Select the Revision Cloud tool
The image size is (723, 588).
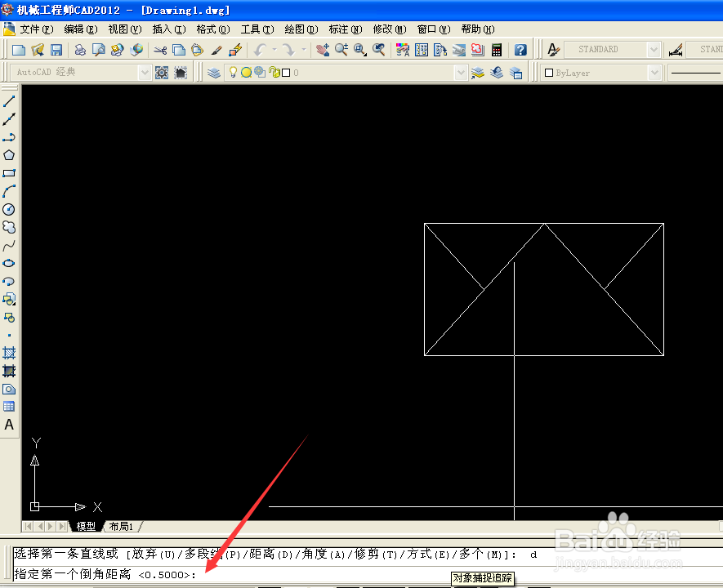pos(9,227)
